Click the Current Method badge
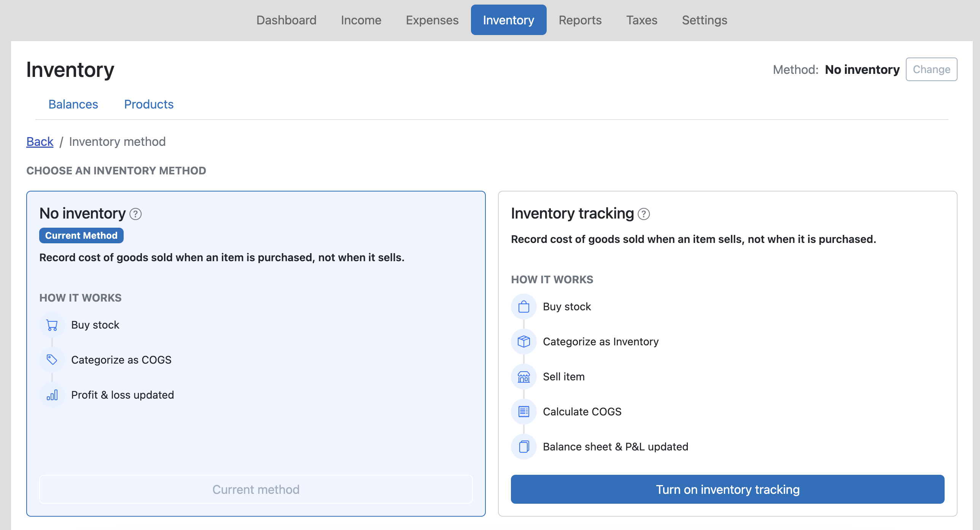This screenshot has width=980, height=530. pyautogui.click(x=81, y=236)
